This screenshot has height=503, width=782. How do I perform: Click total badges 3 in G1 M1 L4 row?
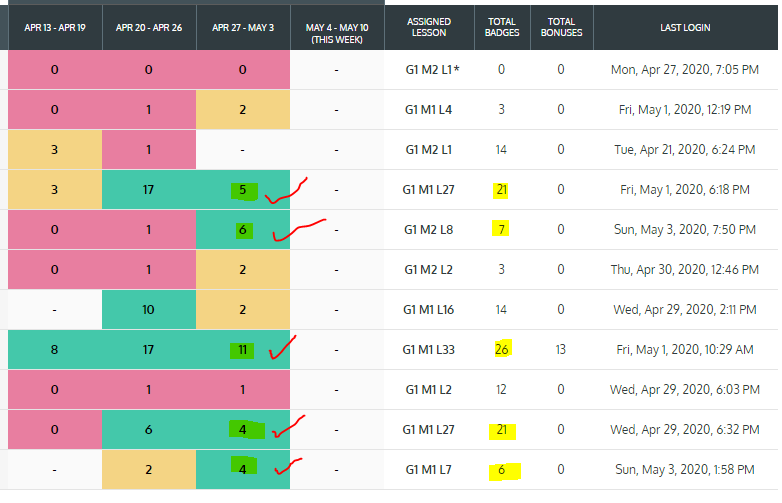(501, 110)
